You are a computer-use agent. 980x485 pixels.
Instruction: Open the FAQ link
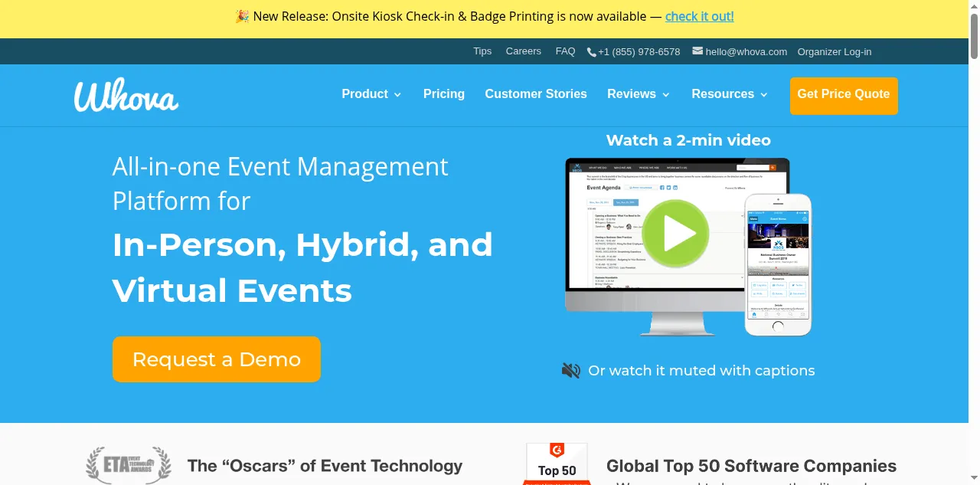(565, 51)
